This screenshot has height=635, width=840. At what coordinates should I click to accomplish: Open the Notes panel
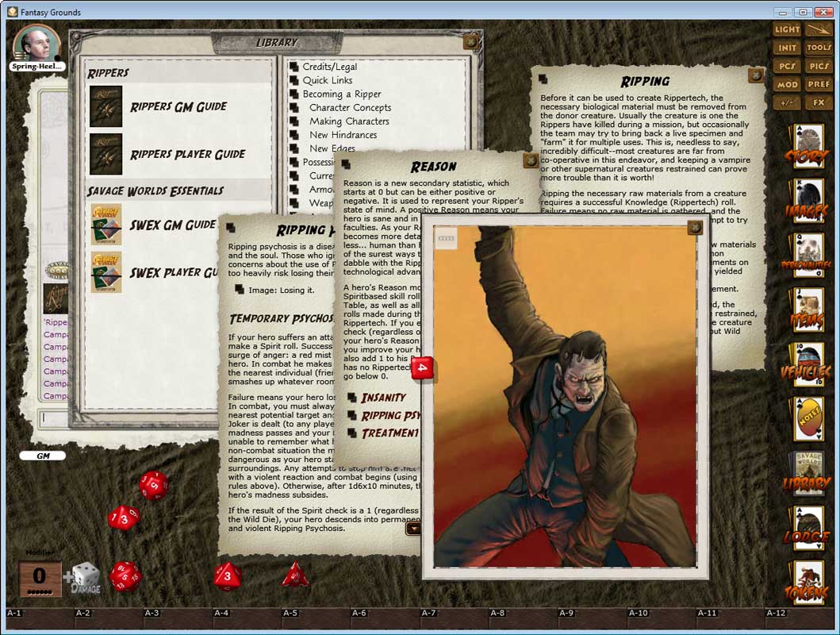(x=809, y=417)
